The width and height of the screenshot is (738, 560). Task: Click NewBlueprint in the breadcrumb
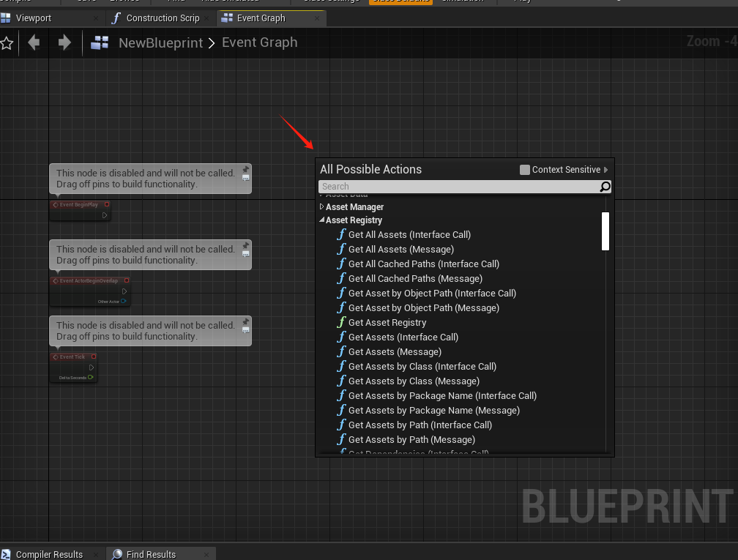pos(160,42)
